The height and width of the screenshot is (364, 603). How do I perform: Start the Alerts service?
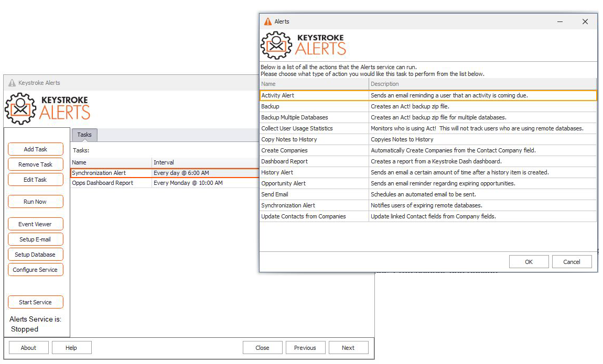(35, 302)
